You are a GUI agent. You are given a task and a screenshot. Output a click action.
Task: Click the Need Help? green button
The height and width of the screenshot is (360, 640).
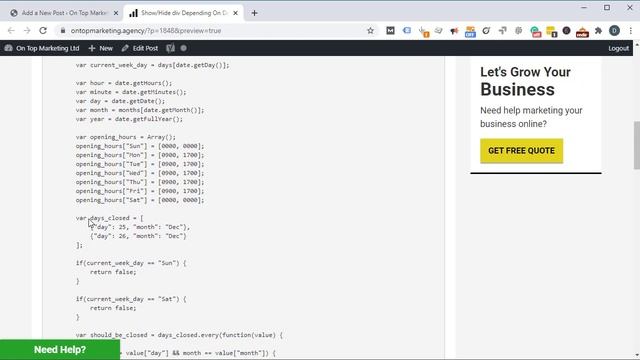tap(60, 349)
